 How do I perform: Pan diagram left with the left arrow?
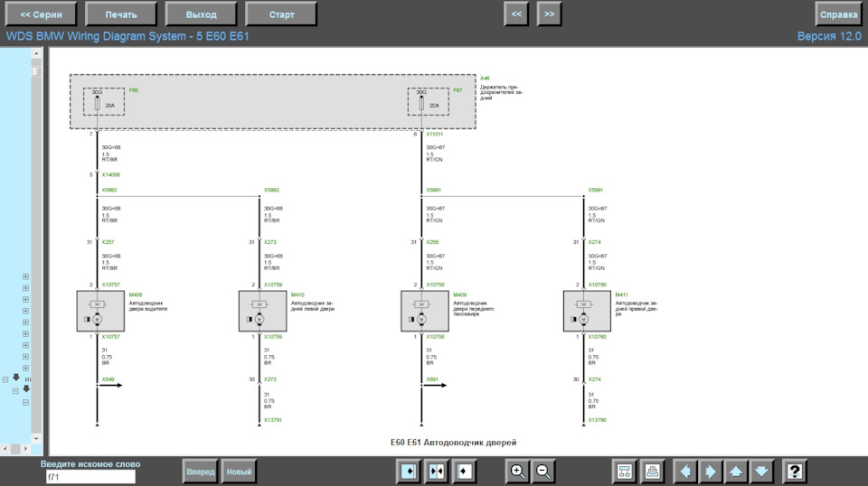(x=684, y=471)
